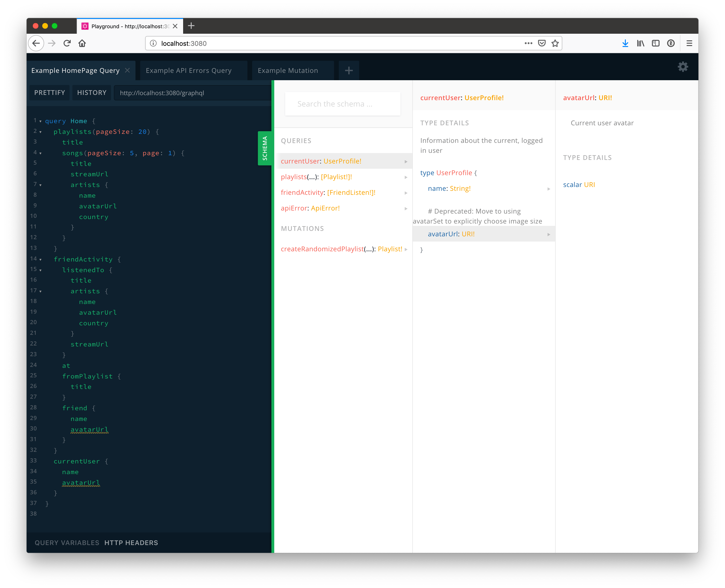Toggle the browser sidebar icon

655,43
